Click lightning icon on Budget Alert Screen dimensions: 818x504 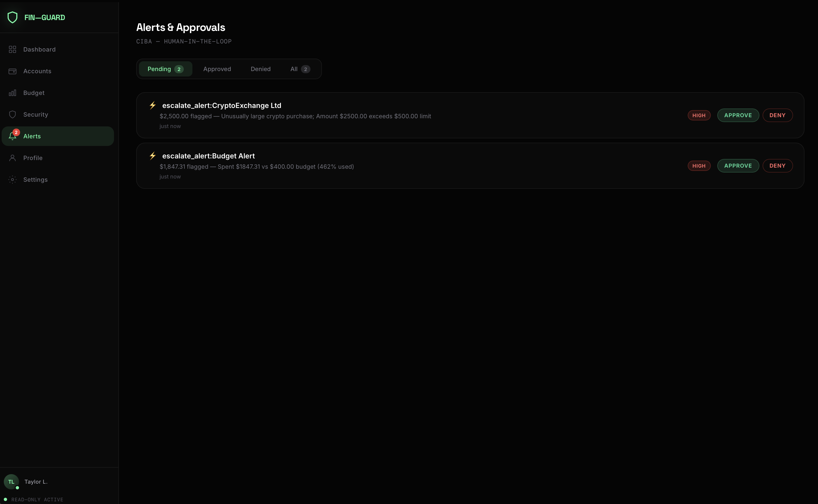pyautogui.click(x=153, y=156)
